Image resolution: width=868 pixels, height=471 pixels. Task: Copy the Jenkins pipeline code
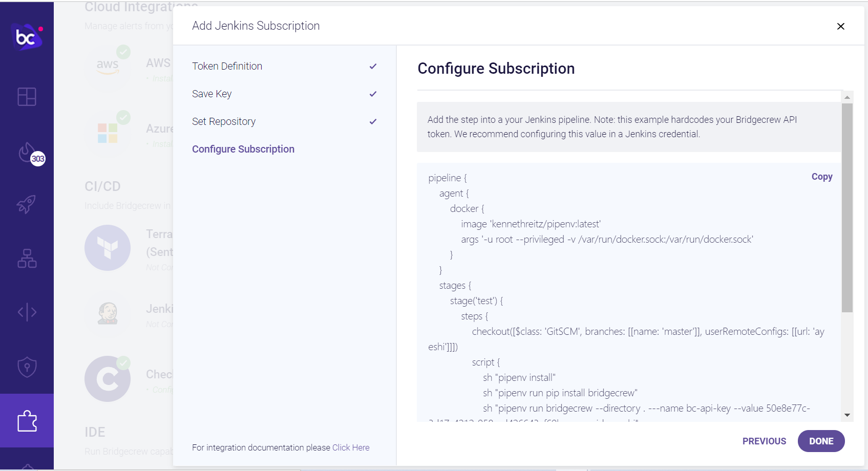point(822,177)
